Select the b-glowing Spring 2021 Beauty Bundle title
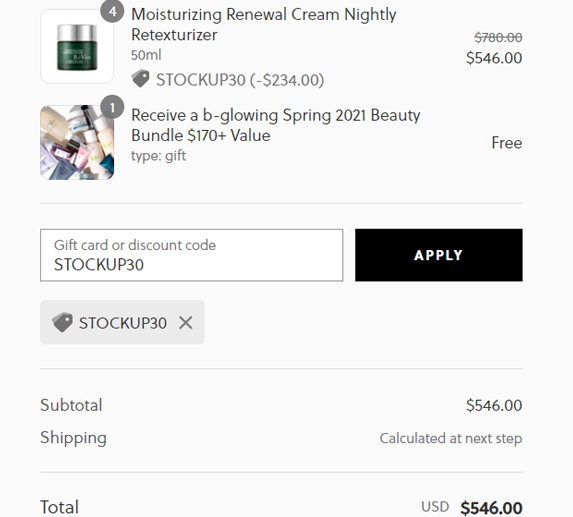 click(276, 125)
